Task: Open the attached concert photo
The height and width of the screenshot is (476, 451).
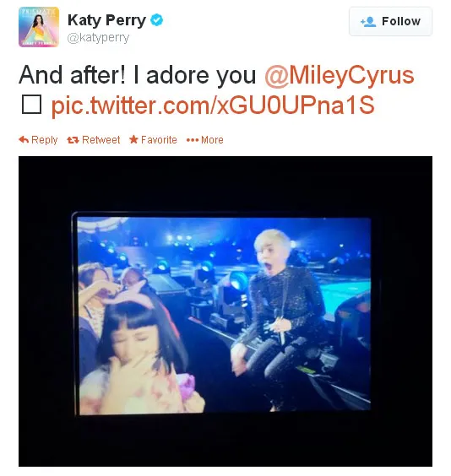Action: pyautogui.click(x=225, y=311)
